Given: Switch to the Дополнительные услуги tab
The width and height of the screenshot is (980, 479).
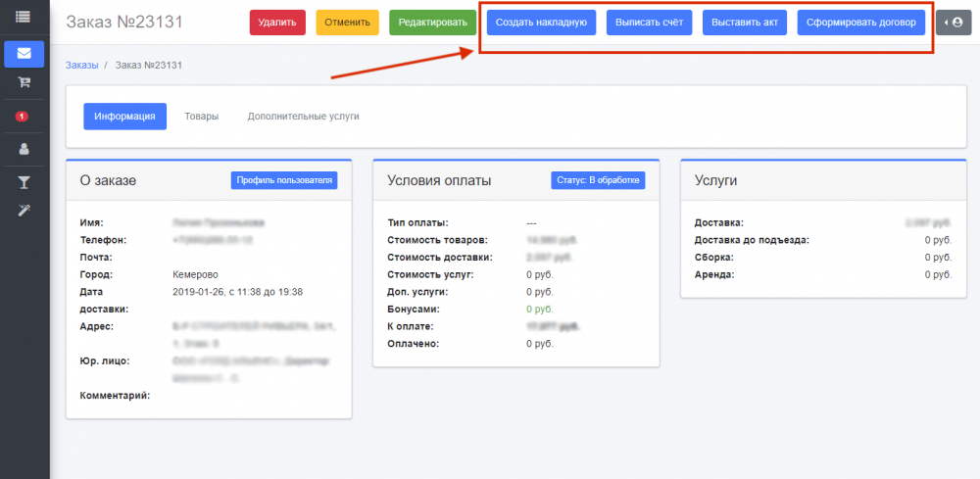Looking at the screenshot, I should pos(303,117).
